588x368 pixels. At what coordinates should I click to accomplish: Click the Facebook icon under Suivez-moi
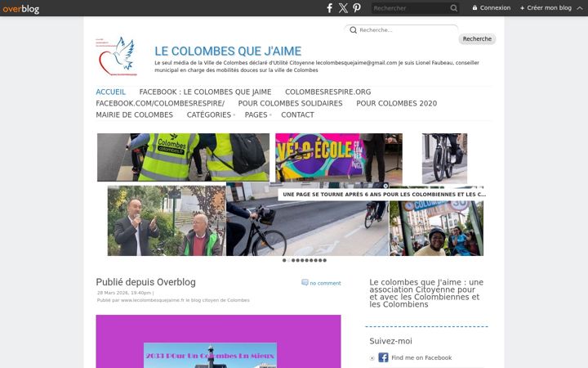[383, 357]
